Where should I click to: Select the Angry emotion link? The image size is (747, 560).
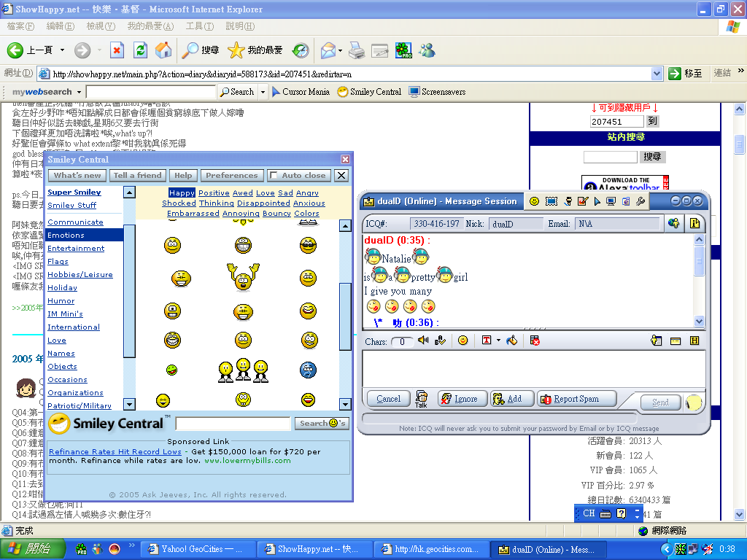[x=307, y=192]
